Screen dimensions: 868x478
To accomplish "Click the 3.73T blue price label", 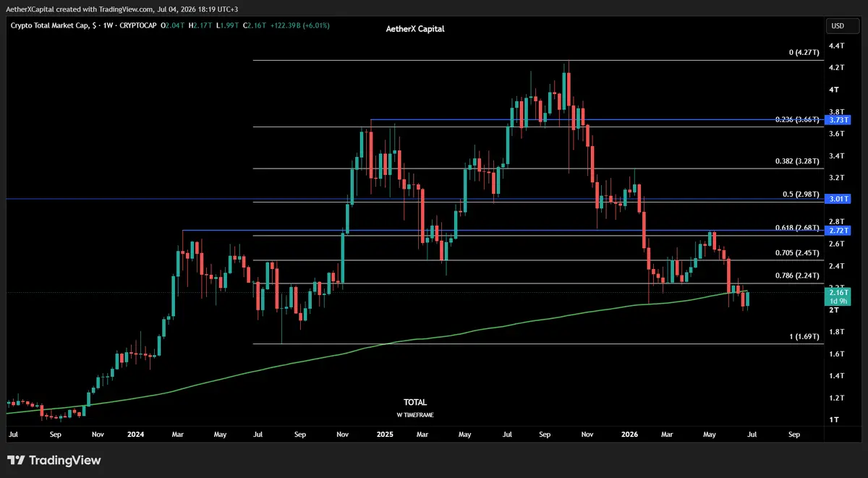I will [838, 119].
